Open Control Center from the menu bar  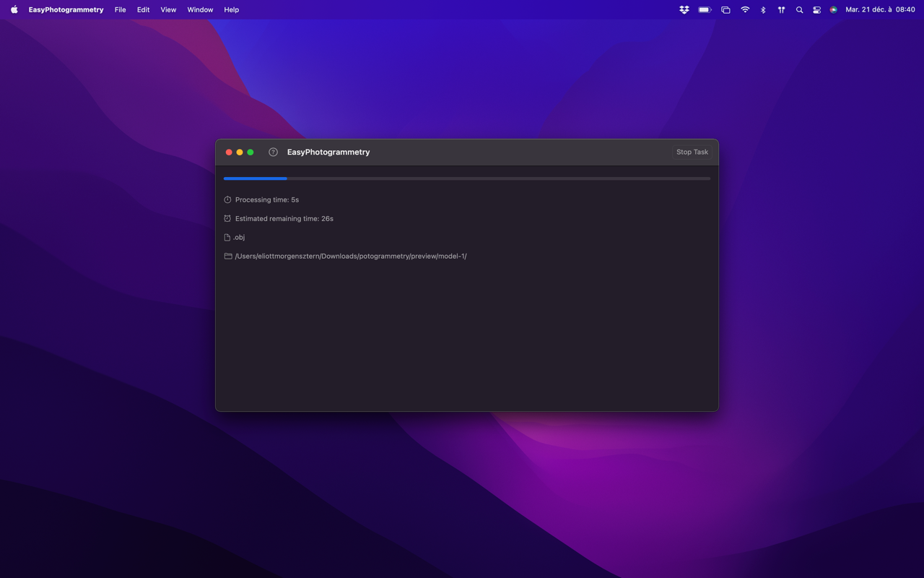click(x=816, y=10)
